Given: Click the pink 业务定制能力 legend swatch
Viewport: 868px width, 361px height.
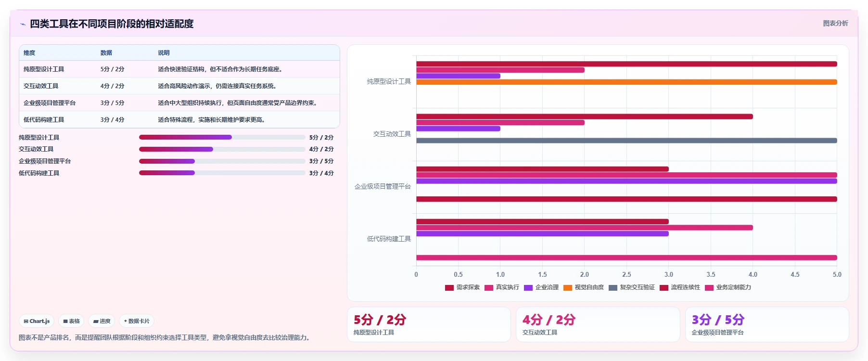Looking at the screenshot, I should (709, 288).
